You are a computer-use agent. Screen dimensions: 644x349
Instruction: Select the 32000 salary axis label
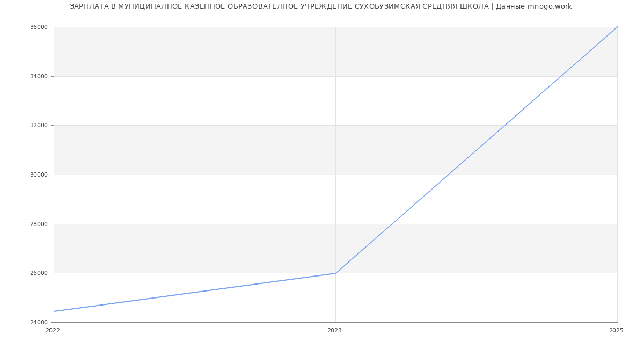tap(39, 126)
